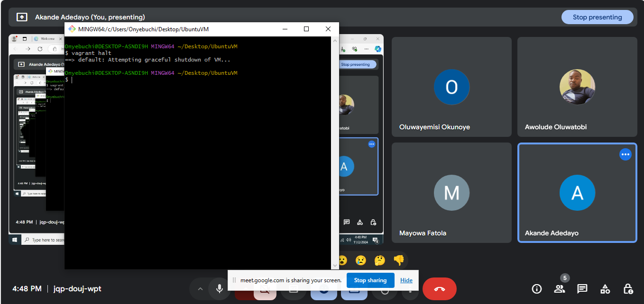Open the in-call chat panel
Image resolution: width=644 pixels, height=304 pixels.
(582, 289)
